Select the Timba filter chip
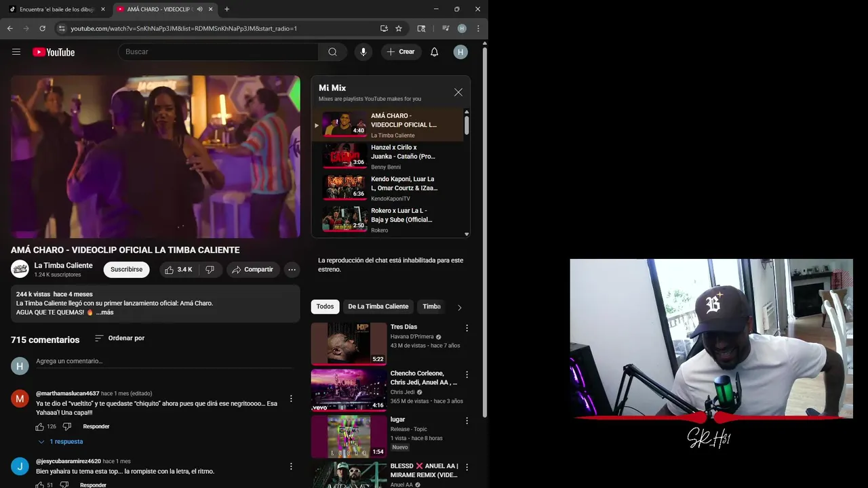 [432, 306]
